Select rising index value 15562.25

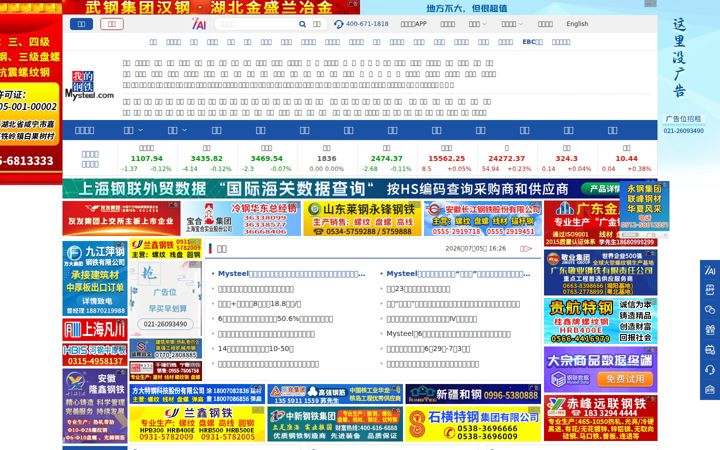(446, 158)
